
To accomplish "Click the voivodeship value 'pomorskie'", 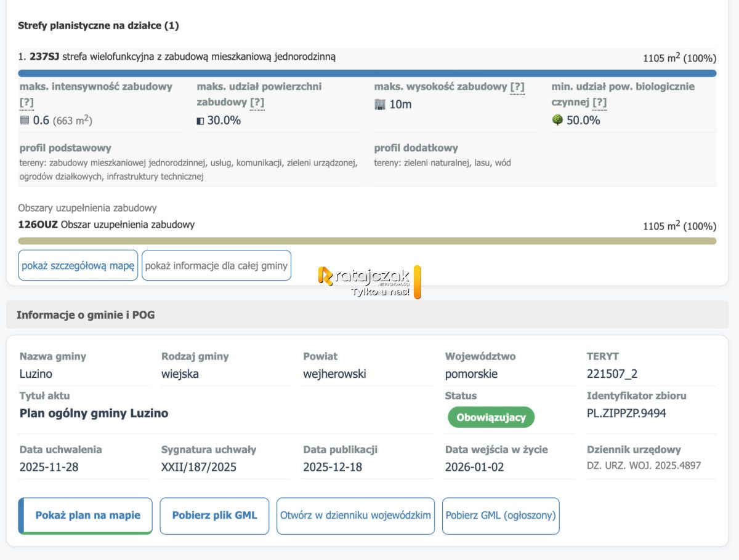I will point(471,374).
